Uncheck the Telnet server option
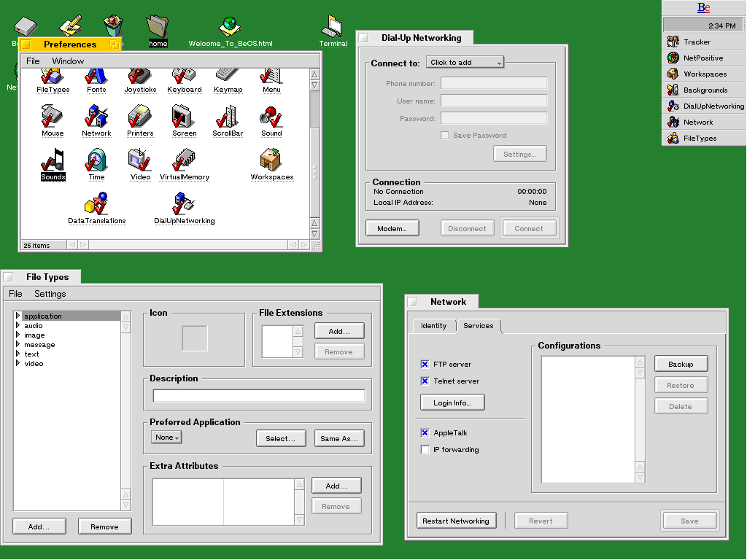 point(425,381)
